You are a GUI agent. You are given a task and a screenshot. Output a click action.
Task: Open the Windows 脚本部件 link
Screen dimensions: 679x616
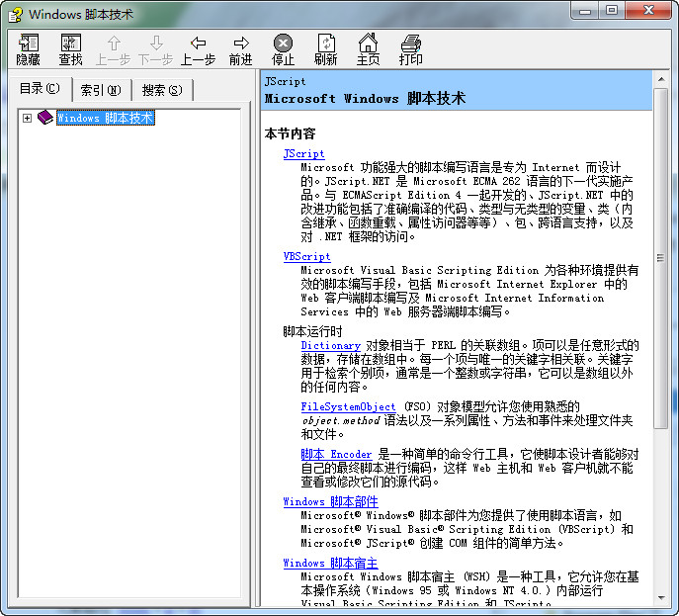click(330, 501)
